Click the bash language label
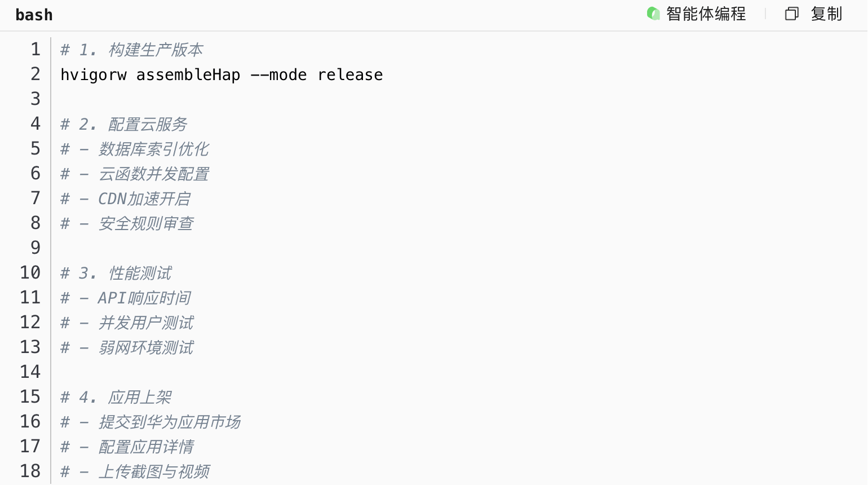This screenshot has width=868, height=485. point(34,15)
